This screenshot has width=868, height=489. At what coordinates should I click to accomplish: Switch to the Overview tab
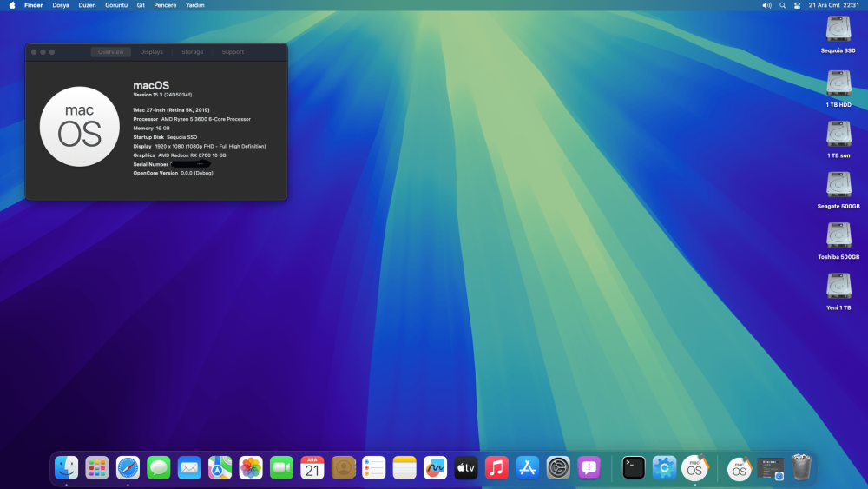pos(111,52)
